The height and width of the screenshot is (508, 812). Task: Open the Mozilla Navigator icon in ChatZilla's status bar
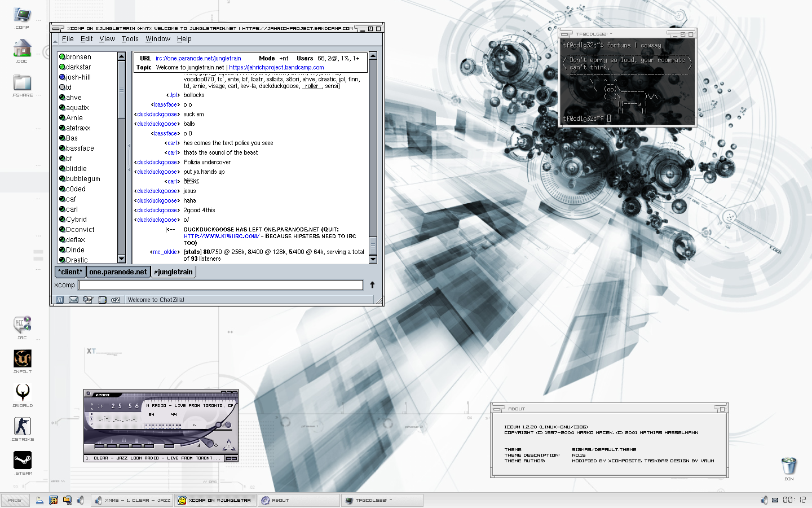[60, 300]
